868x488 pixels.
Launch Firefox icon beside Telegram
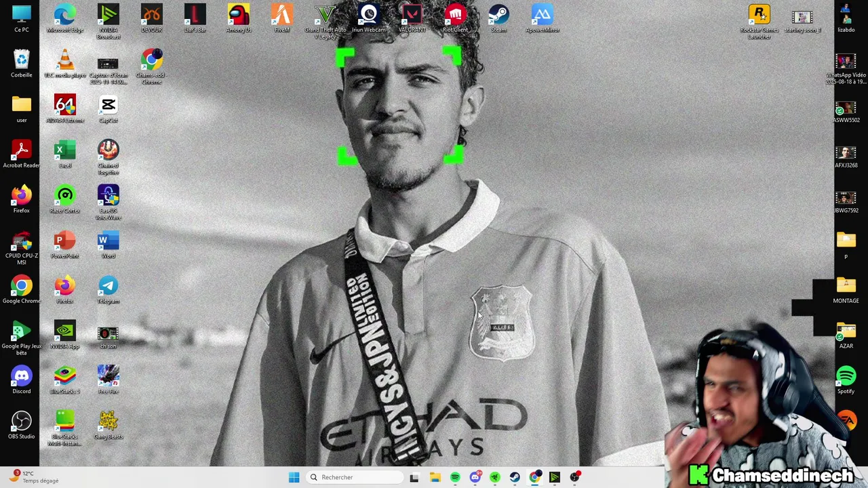(x=65, y=289)
